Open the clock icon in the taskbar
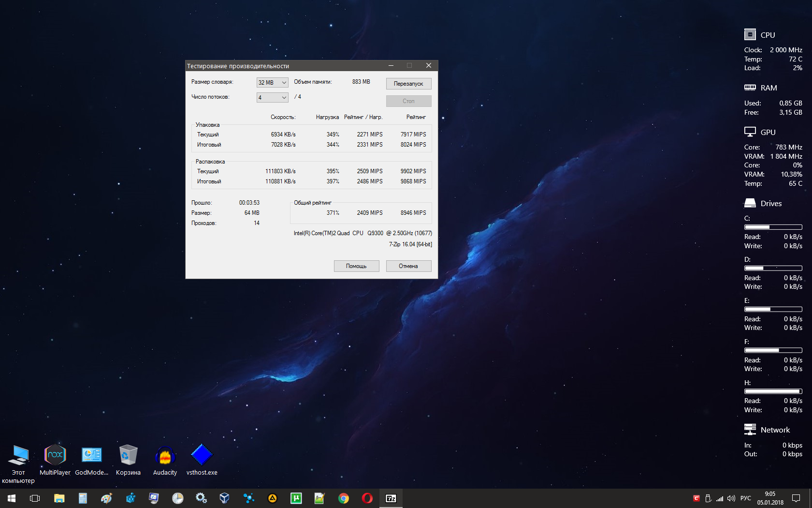The width and height of the screenshot is (812, 508). (x=177, y=498)
